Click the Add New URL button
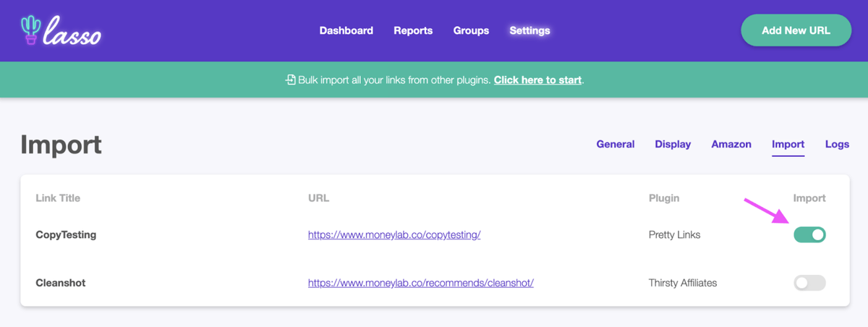Viewport: 868px width, 327px height. coord(796,30)
